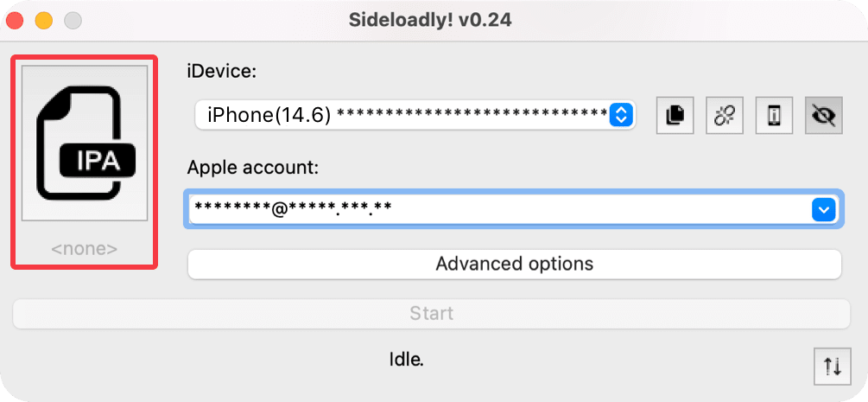Click the unpair broken-link icon

[x=725, y=115]
